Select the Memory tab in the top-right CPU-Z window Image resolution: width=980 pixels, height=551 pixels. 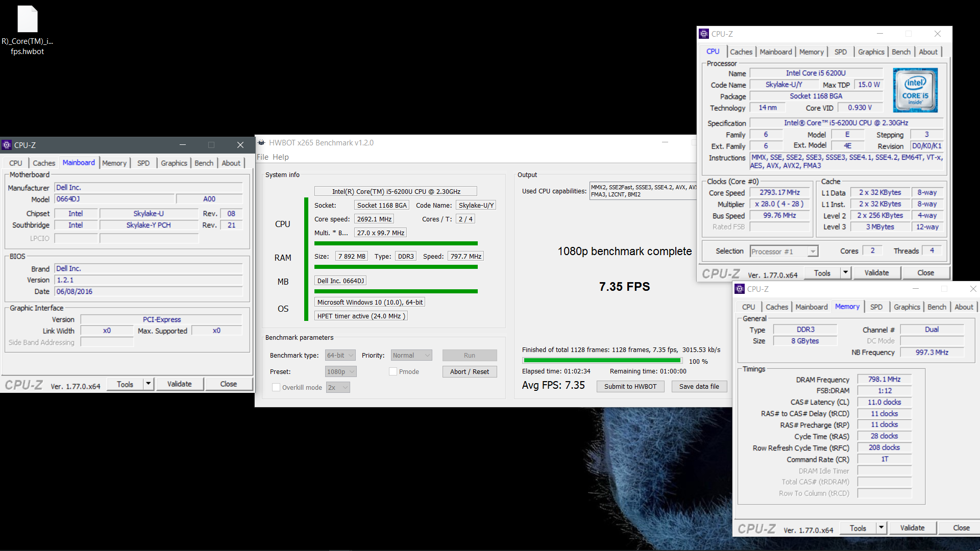point(812,52)
